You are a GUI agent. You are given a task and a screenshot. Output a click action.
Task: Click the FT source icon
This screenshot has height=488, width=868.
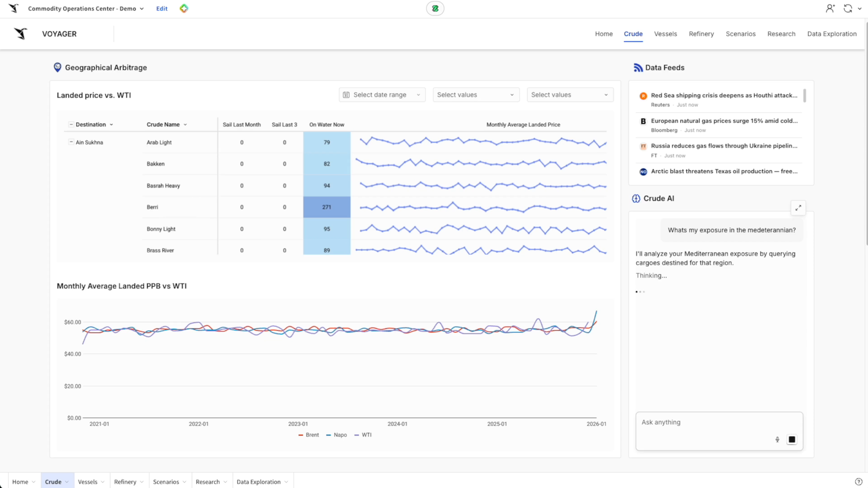643,146
